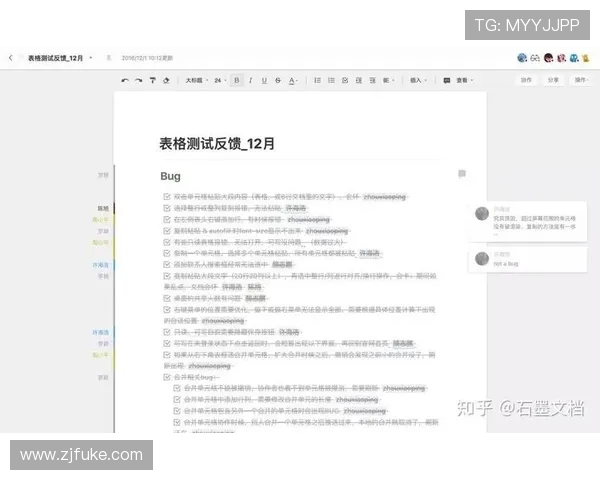Click the '2016/12/1 10:12更新' timestamp
600x480 pixels.
[147, 58]
